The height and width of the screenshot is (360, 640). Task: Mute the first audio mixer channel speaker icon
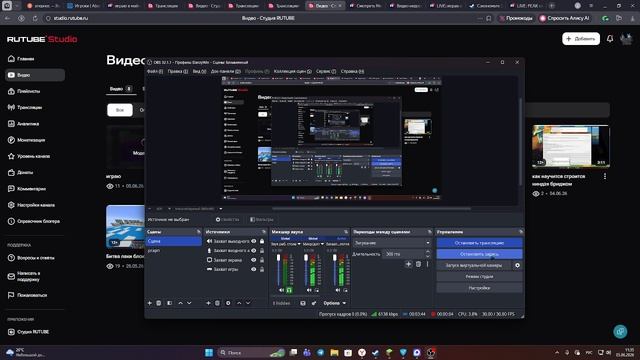281,290
